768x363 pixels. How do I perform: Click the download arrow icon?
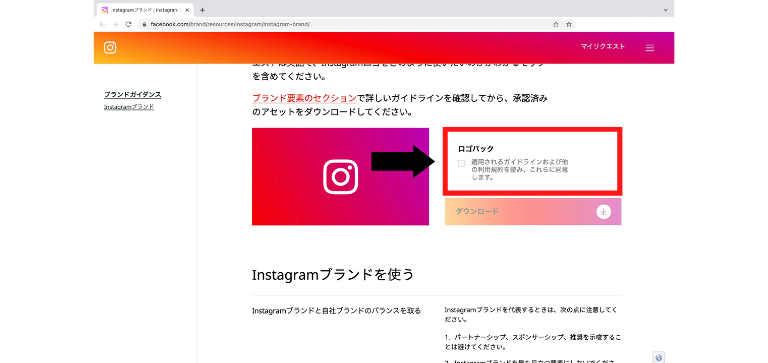(603, 212)
